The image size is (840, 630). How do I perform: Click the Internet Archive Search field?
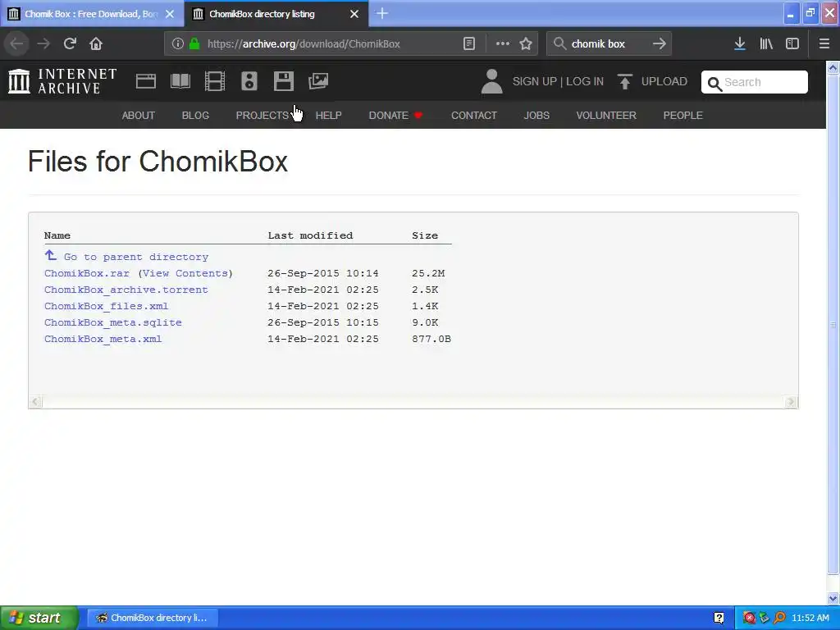click(755, 82)
